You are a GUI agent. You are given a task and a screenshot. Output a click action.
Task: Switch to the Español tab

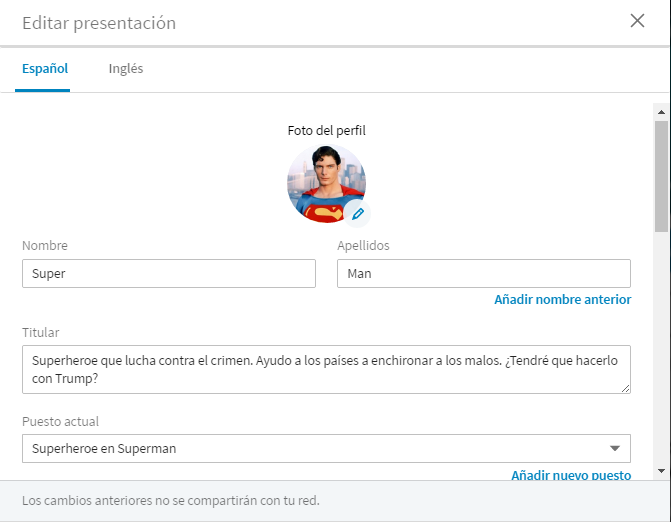[45, 68]
